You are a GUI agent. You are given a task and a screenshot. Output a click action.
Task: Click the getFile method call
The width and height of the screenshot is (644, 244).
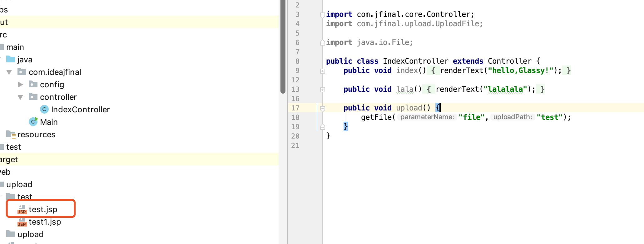tap(376, 117)
